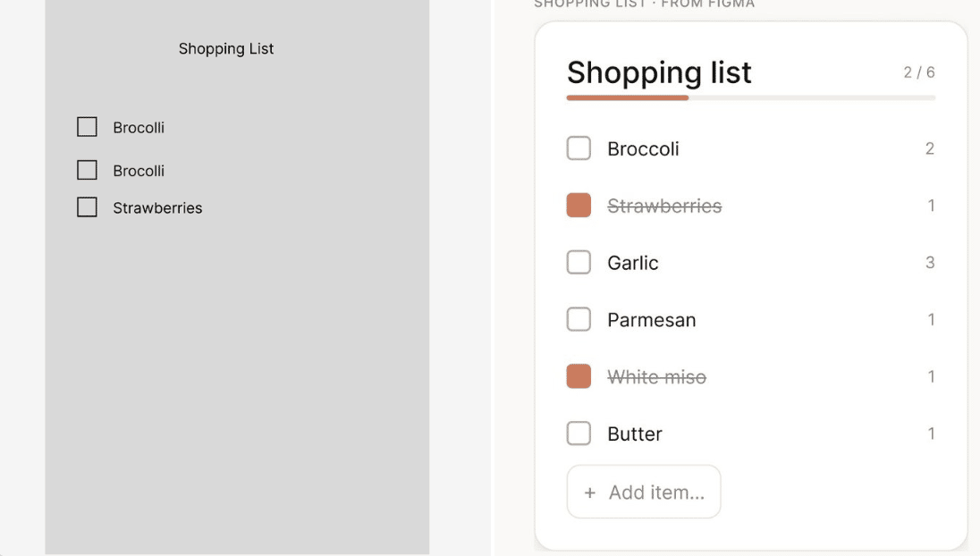Click Broccoli's quantity number 2
Image resolution: width=980 pixels, height=556 pixels.
930,148
